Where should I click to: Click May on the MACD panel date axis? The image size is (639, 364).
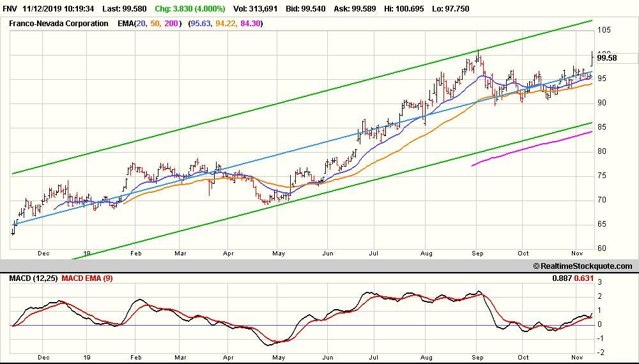tap(279, 358)
